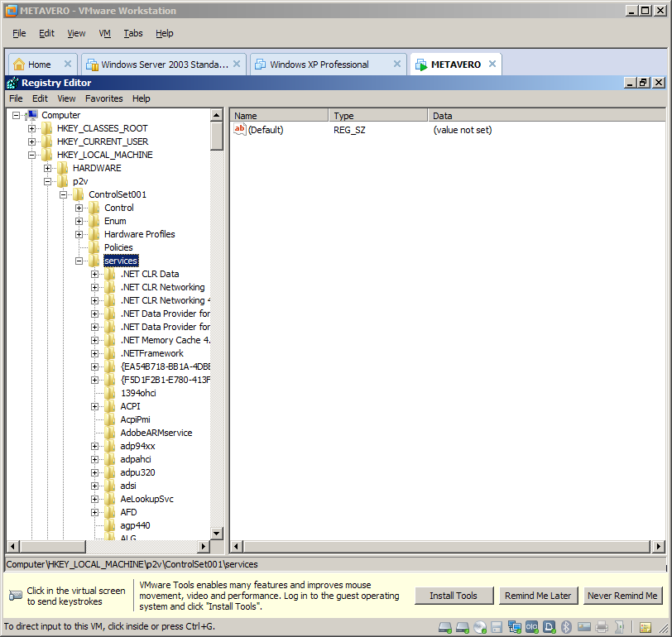Open the message log status icon
The height and width of the screenshot is (637, 672).
pyautogui.click(x=646, y=628)
